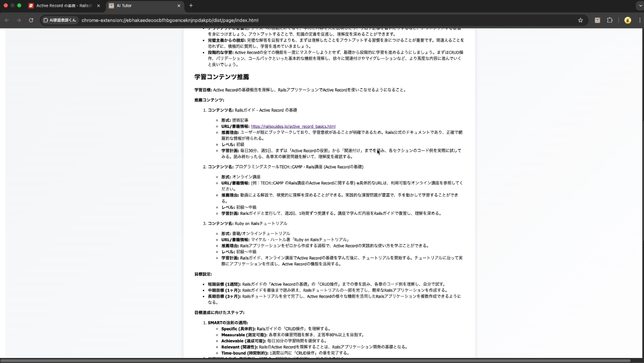Click the 学習目標 label text

[203, 90]
